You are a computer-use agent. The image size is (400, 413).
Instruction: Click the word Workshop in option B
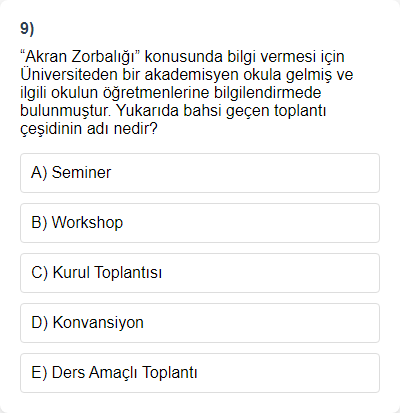pos(87,223)
